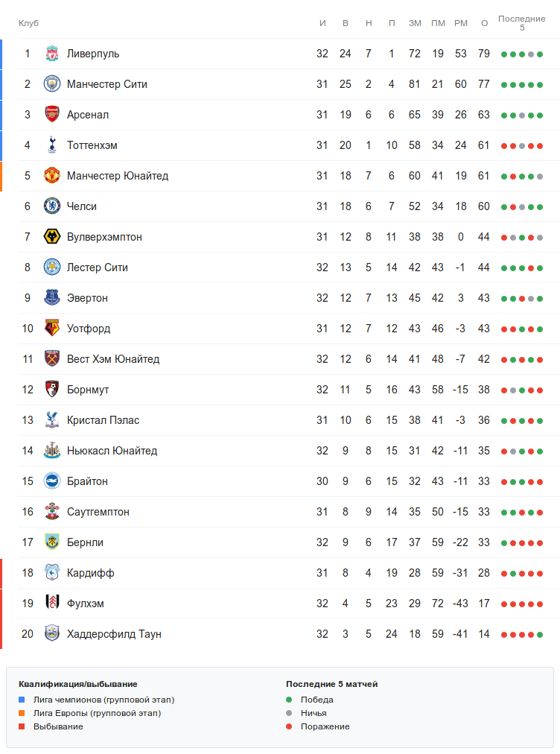Click the Manchester City crest icon
Image resolution: width=560 pixels, height=754 pixels.
click(51, 84)
